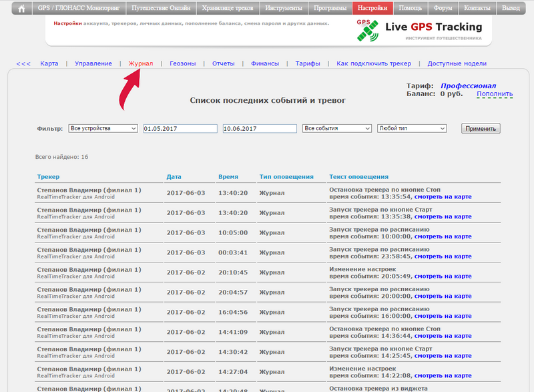This screenshot has width=534, height=392.
Task: Sort by the "Дата" column header
Action: [174, 177]
